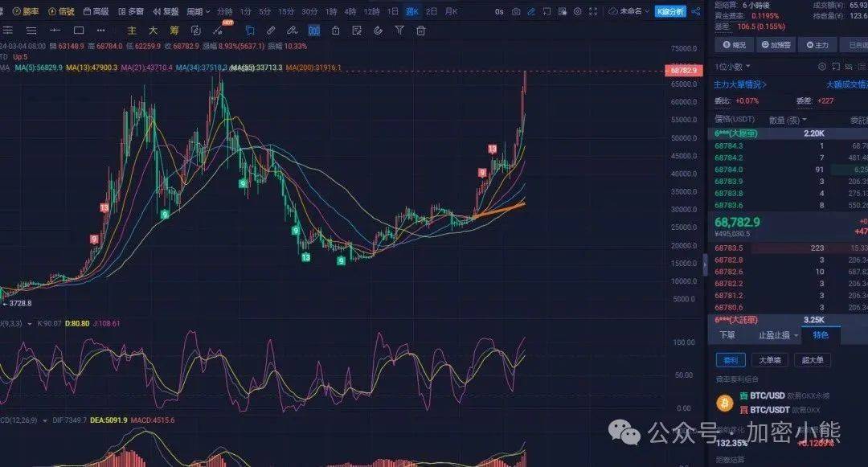
Task: Toggle the highlighted candlestick display icon
Action: (x=314, y=31)
